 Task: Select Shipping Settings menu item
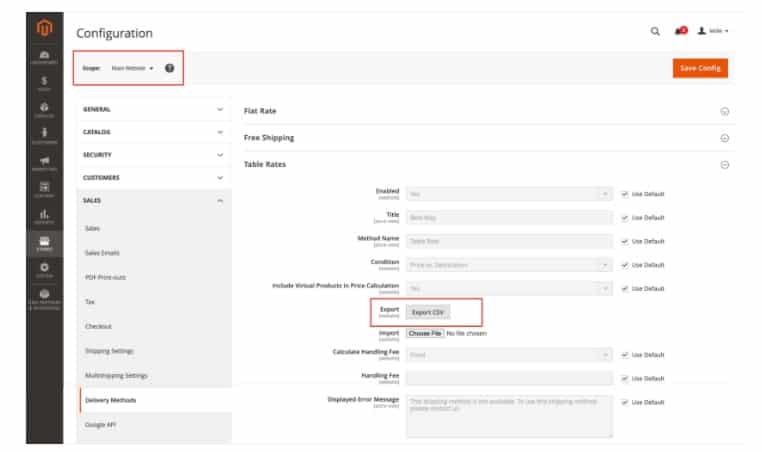pos(109,351)
